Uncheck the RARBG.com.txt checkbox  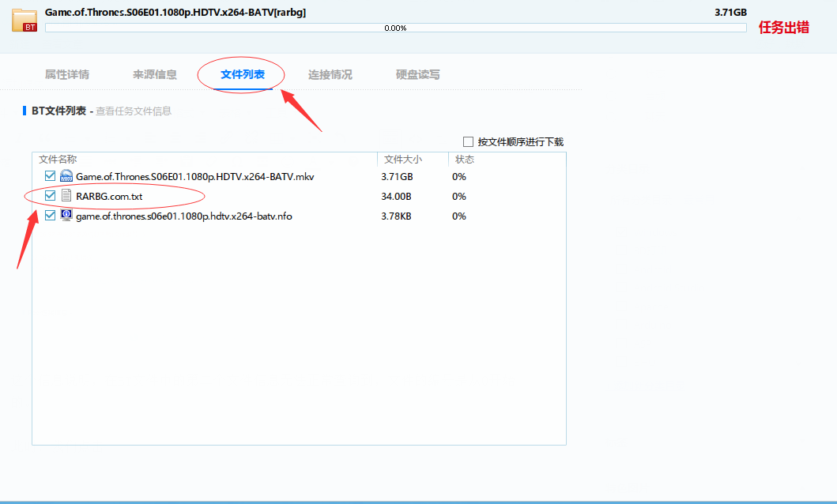pos(51,195)
